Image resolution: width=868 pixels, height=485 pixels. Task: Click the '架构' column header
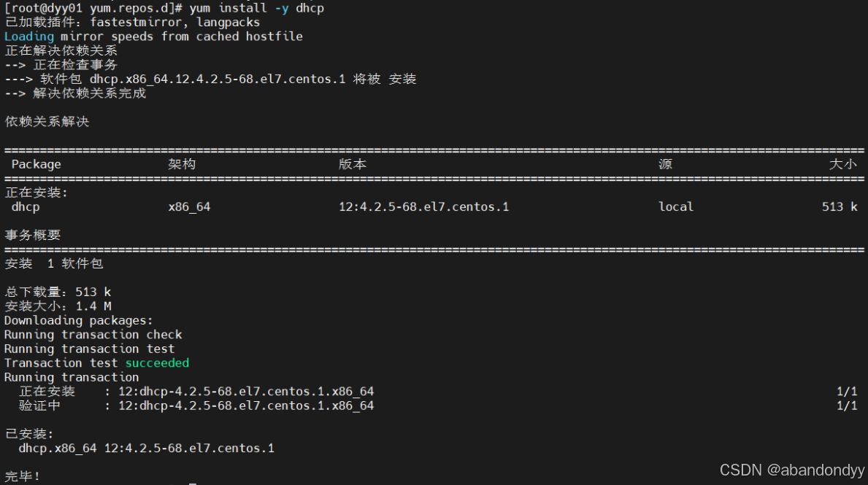point(182,164)
